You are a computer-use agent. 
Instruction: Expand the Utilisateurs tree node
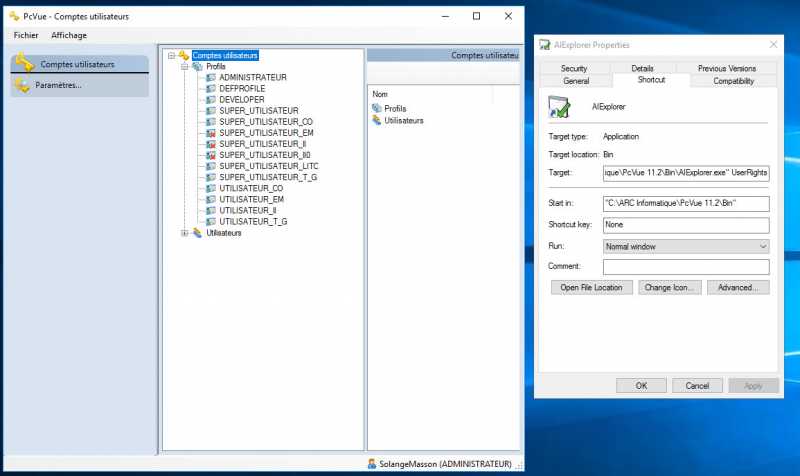click(x=185, y=233)
